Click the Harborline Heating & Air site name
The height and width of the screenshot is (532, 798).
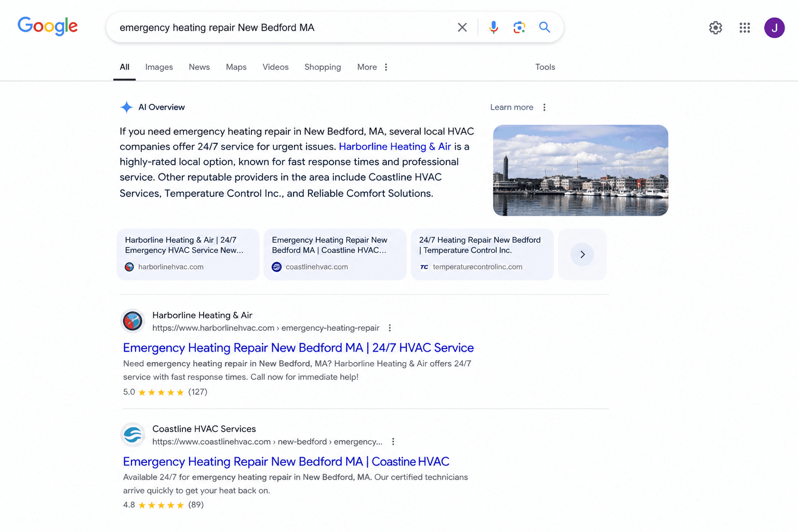202,315
